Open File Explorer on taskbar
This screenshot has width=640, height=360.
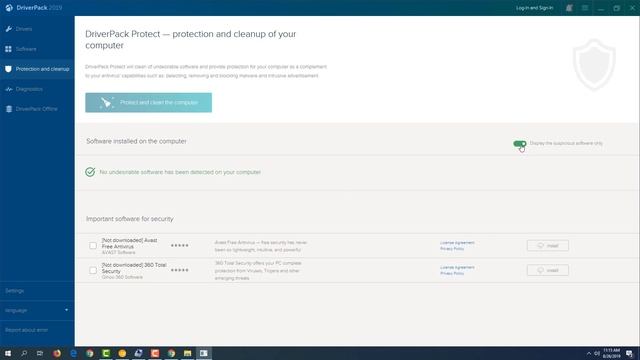187,353
